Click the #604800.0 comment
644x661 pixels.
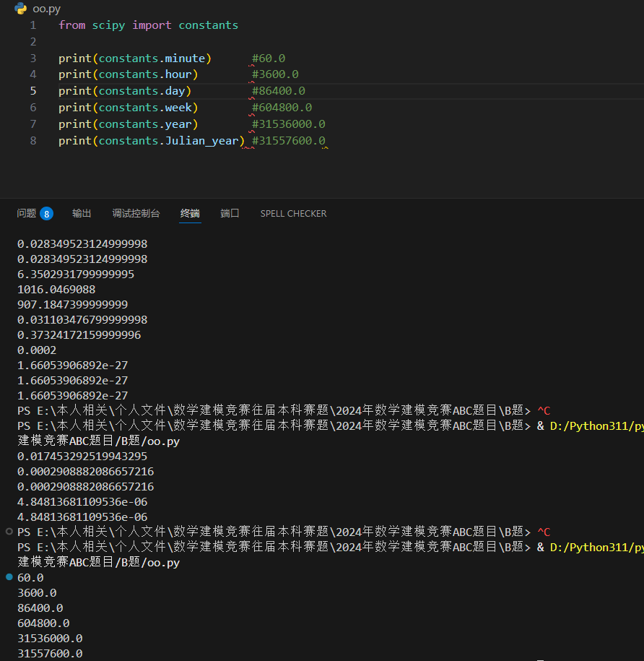[x=282, y=108]
